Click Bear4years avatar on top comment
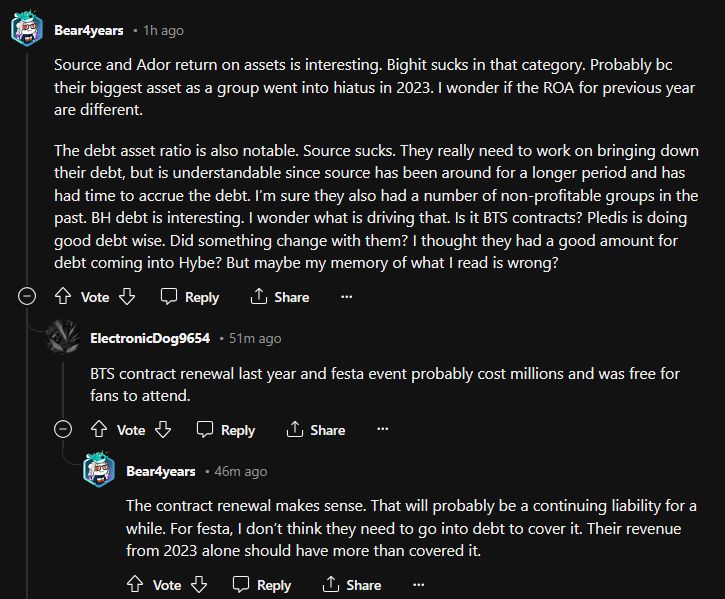Image resolution: width=725 pixels, height=599 pixels. [27, 30]
